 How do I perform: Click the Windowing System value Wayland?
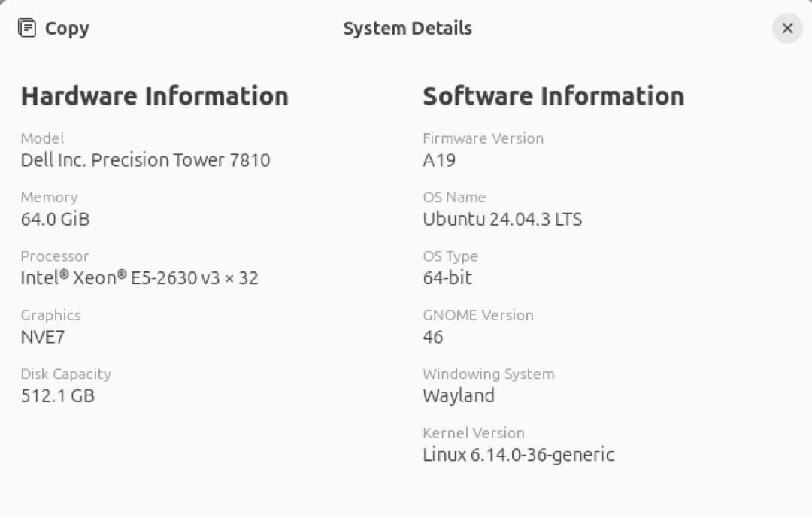pos(459,395)
